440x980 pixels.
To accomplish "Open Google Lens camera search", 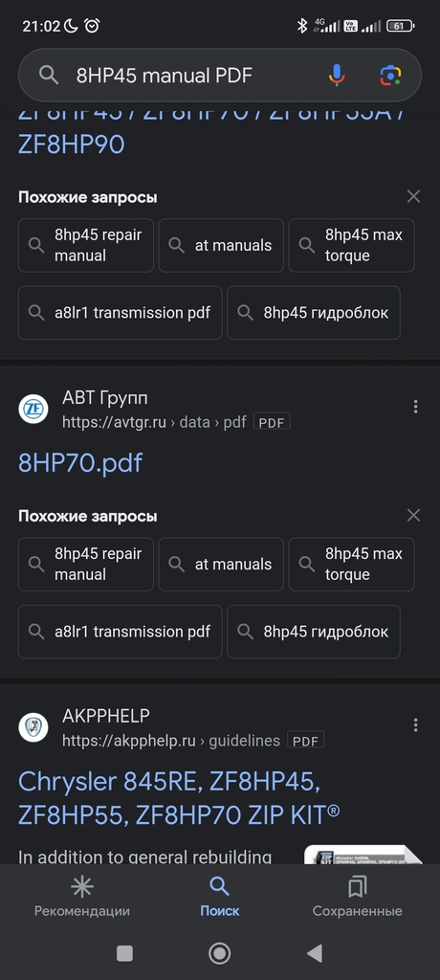I will click(390, 76).
